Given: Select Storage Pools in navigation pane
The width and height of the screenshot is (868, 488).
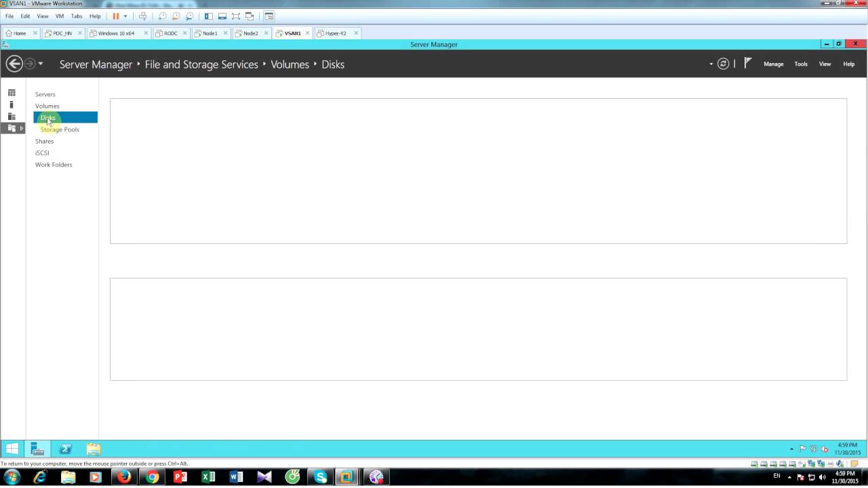Looking at the screenshot, I should 60,129.
